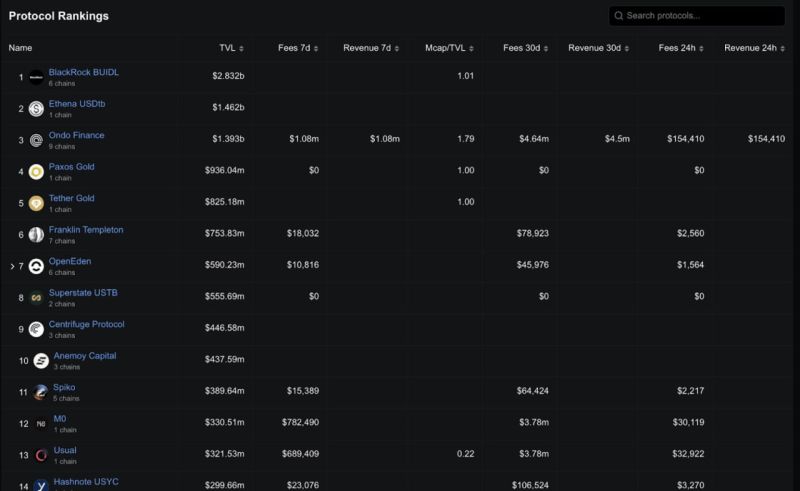Expand the OpenEden row chevron
Screen dimensions: 800x491
click(x=12, y=266)
